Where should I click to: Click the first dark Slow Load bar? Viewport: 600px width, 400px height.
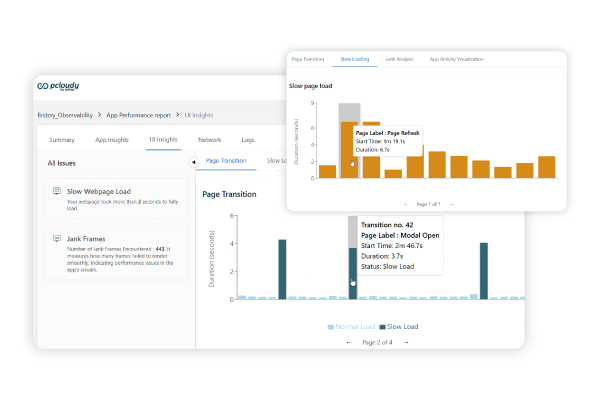tap(282, 268)
